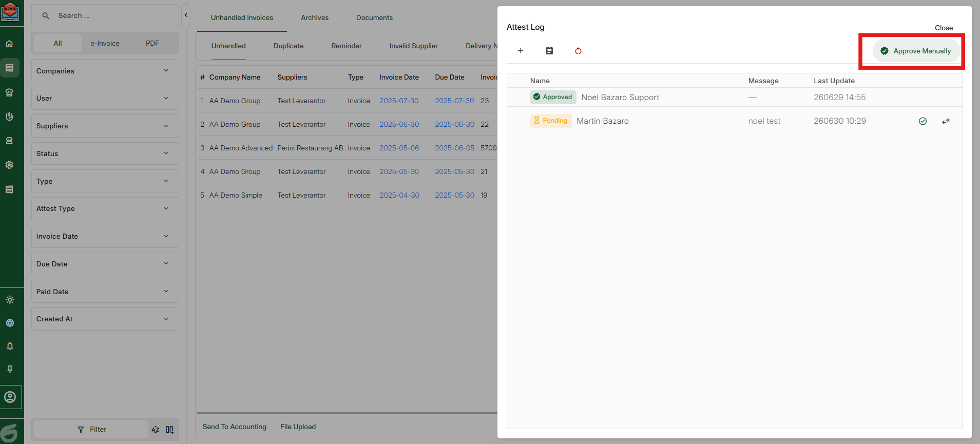The width and height of the screenshot is (980, 444).
Task: Click invoice date 2025-07-30
Action: pyautogui.click(x=399, y=101)
